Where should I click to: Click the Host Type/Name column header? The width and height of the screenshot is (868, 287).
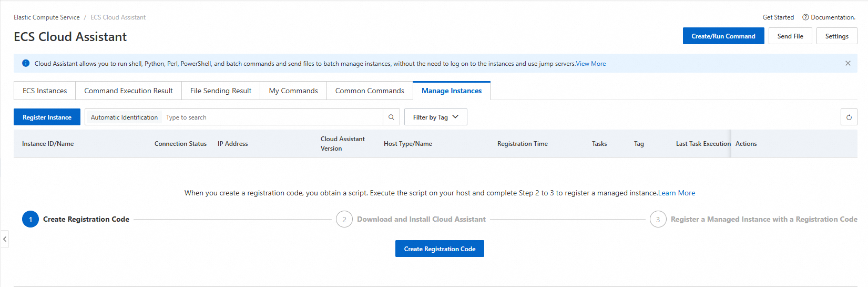408,144
